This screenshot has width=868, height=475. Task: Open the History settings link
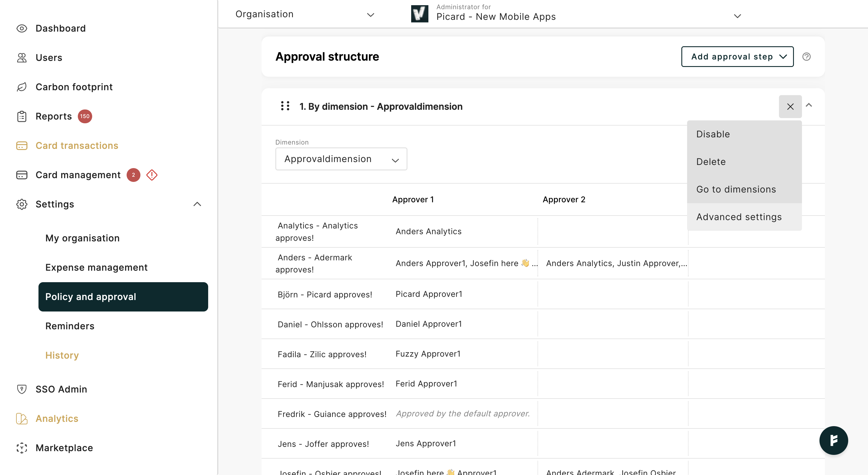(x=62, y=355)
